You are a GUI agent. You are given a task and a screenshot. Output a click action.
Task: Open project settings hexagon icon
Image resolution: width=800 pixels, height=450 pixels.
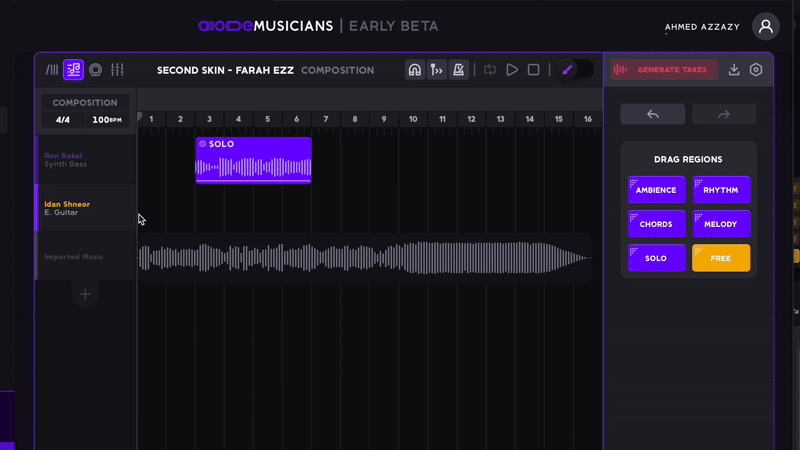(756, 70)
